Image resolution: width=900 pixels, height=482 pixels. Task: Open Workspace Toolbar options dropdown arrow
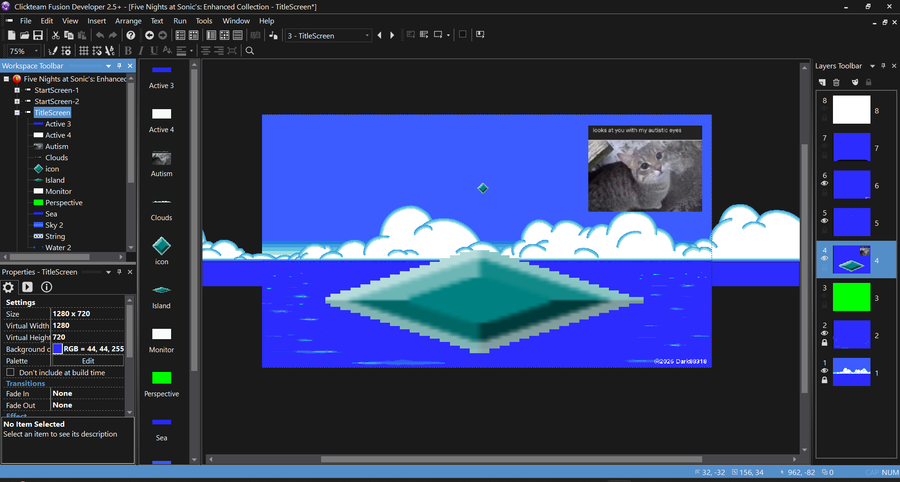coord(108,66)
